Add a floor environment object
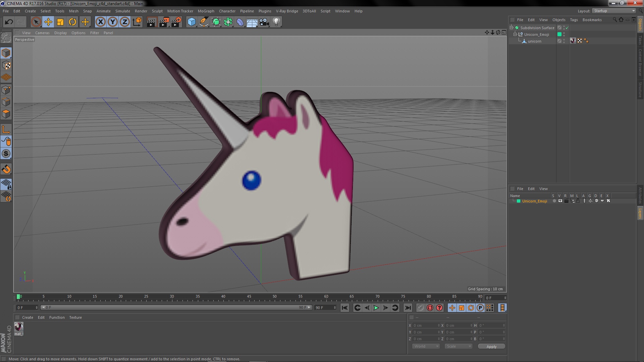This screenshot has height=362, width=644. pos(252,22)
